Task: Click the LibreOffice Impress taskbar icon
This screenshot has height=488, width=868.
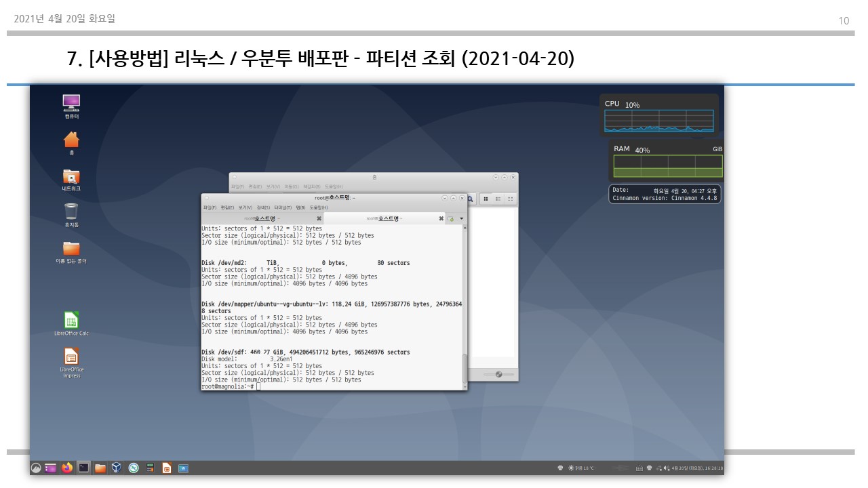Action: point(166,468)
